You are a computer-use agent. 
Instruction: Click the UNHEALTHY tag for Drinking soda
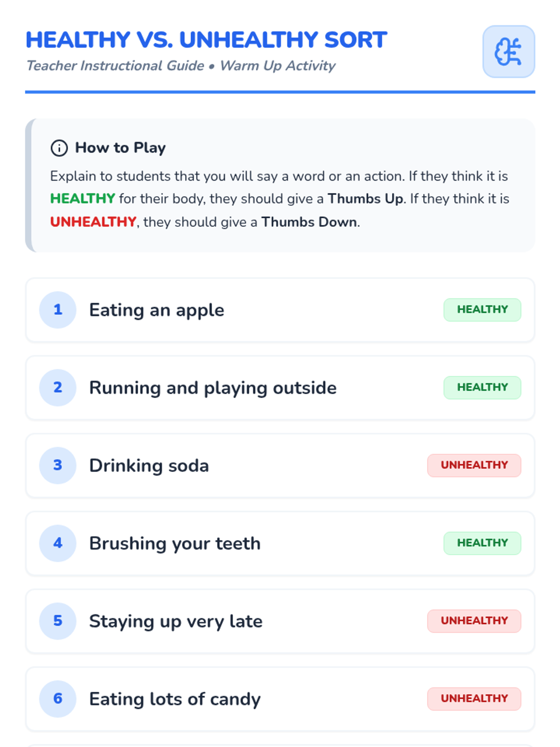[x=474, y=465]
